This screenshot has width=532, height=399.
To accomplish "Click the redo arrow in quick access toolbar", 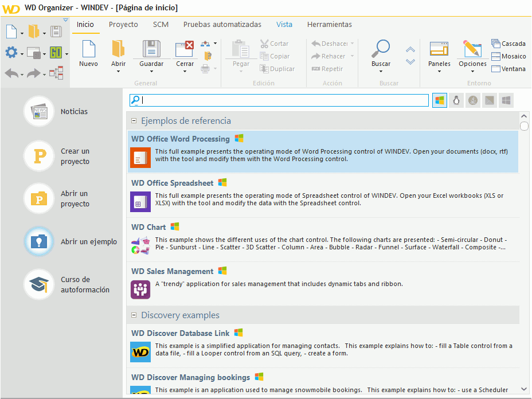I will point(34,73).
